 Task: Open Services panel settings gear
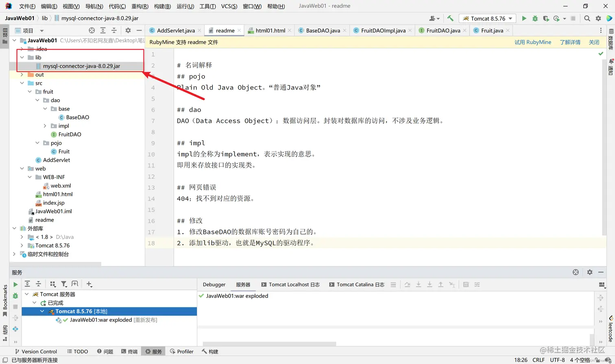pos(590,272)
